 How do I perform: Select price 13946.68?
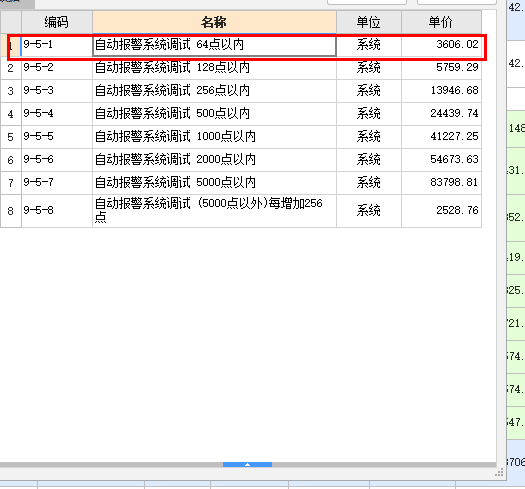click(x=441, y=91)
